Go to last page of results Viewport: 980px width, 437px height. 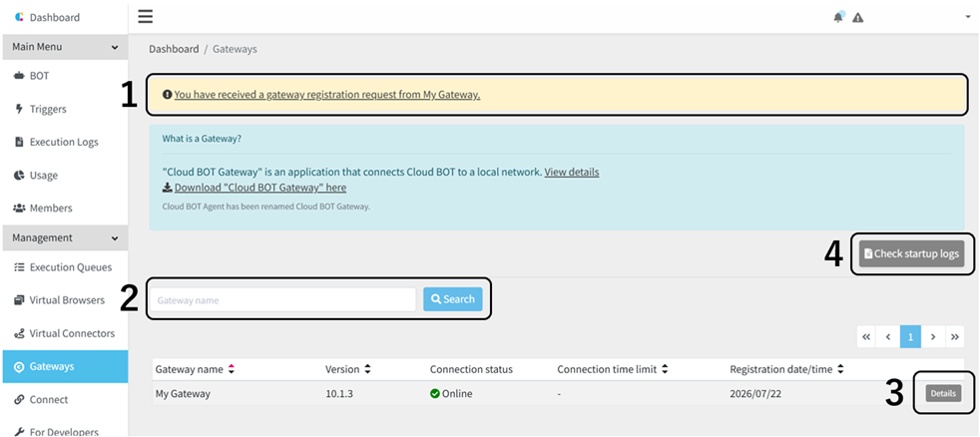(x=955, y=337)
